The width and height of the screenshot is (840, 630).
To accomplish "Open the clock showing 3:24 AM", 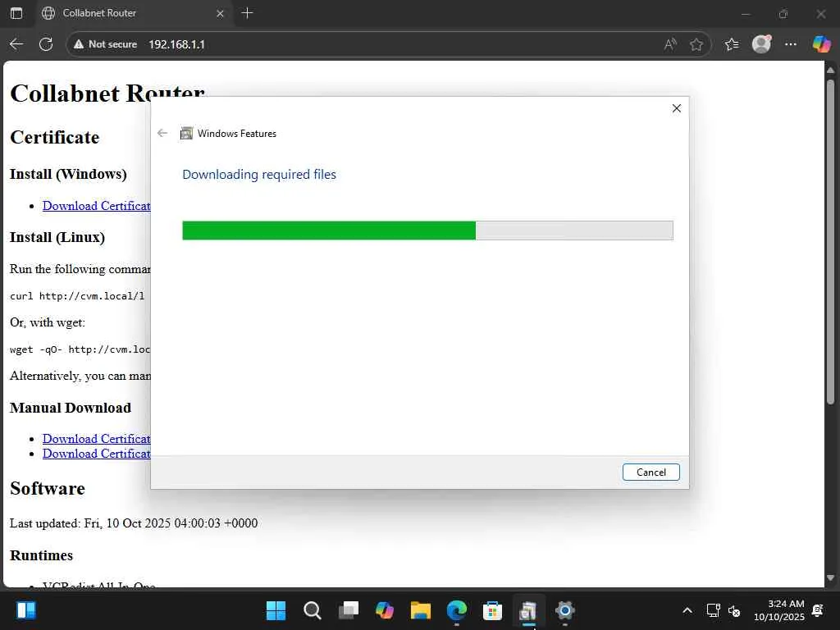I will tap(779, 610).
